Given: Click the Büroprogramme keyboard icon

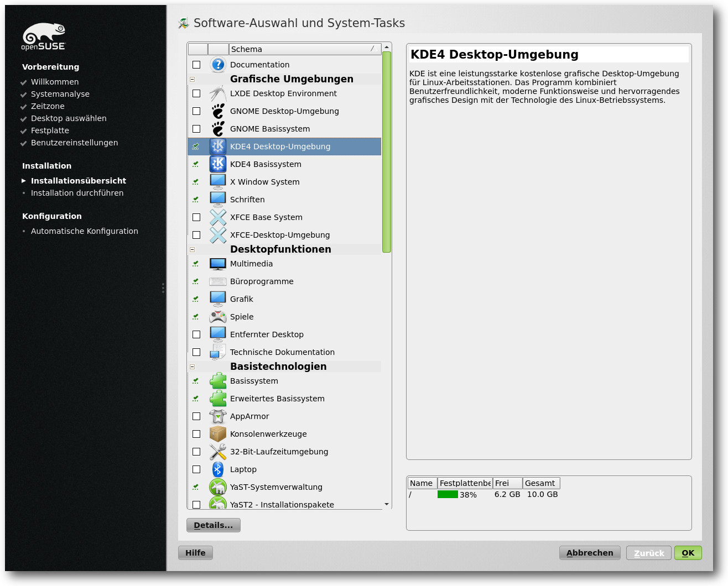Looking at the screenshot, I should pyautogui.click(x=218, y=281).
